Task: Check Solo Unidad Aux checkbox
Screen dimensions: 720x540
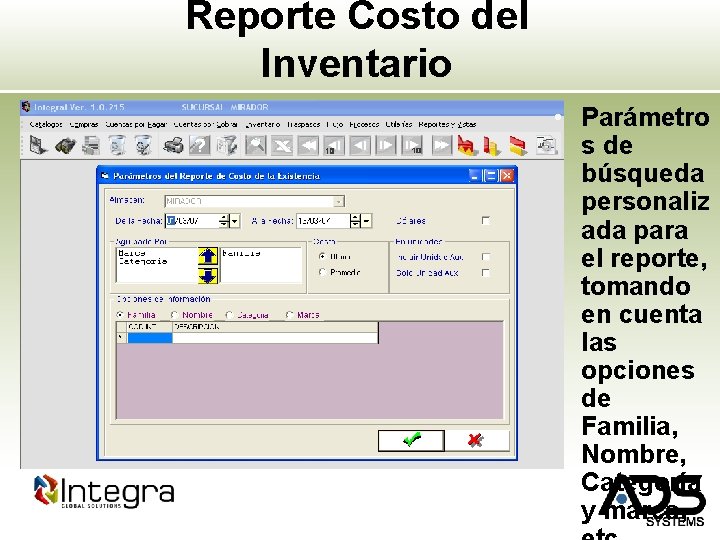Action: (486, 273)
